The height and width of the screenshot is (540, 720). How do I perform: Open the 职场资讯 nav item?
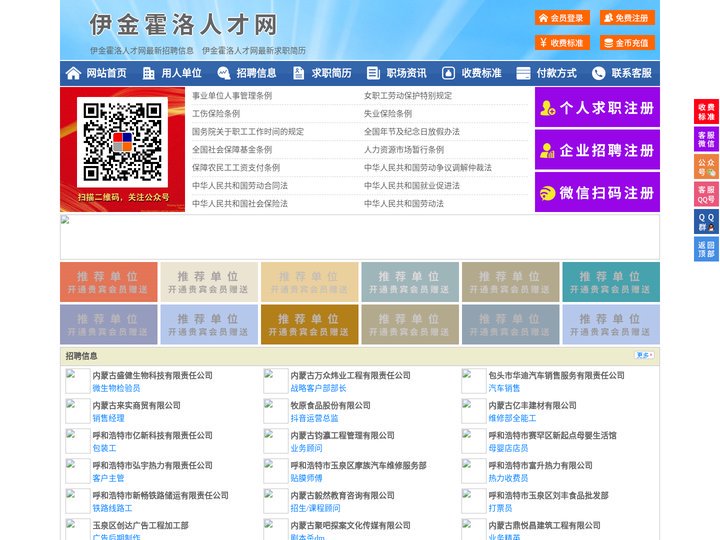[406, 73]
